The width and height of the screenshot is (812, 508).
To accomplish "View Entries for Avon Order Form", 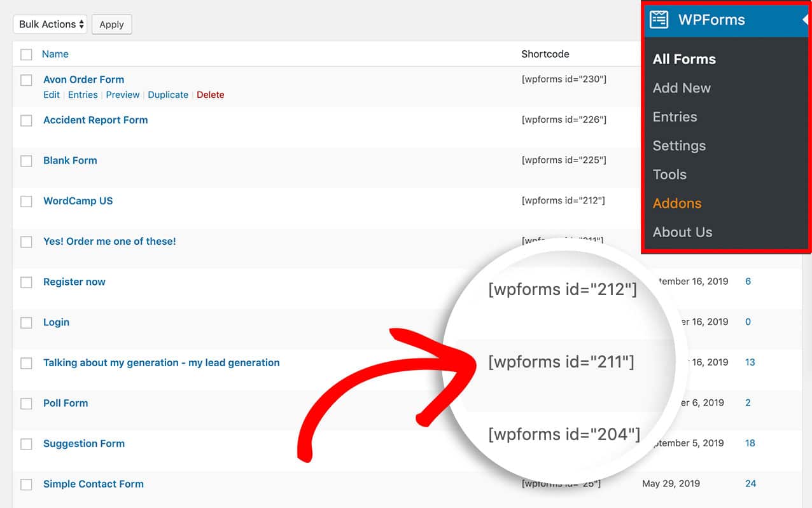I will click(83, 95).
